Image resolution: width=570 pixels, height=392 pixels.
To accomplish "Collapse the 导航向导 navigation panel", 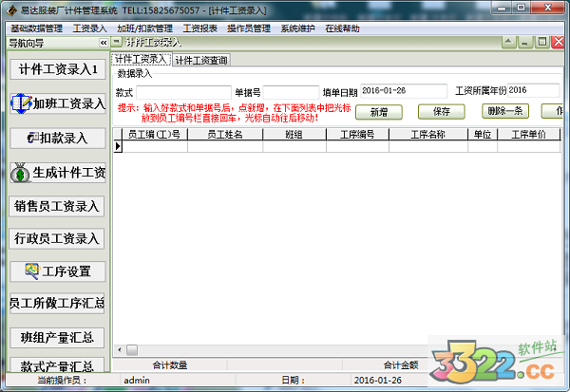I will coord(104,43).
